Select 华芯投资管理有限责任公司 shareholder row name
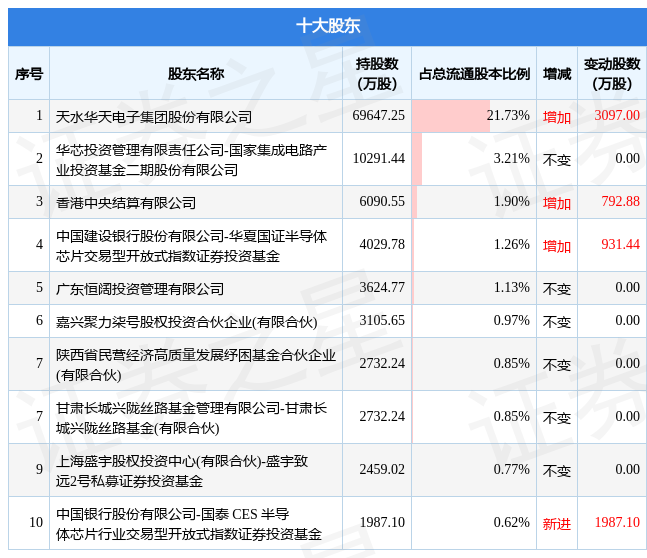 191,160
